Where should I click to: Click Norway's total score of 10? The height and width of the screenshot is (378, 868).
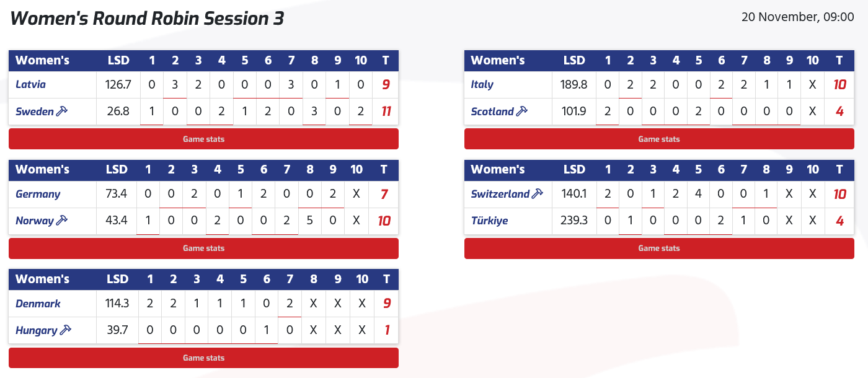coord(384,221)
